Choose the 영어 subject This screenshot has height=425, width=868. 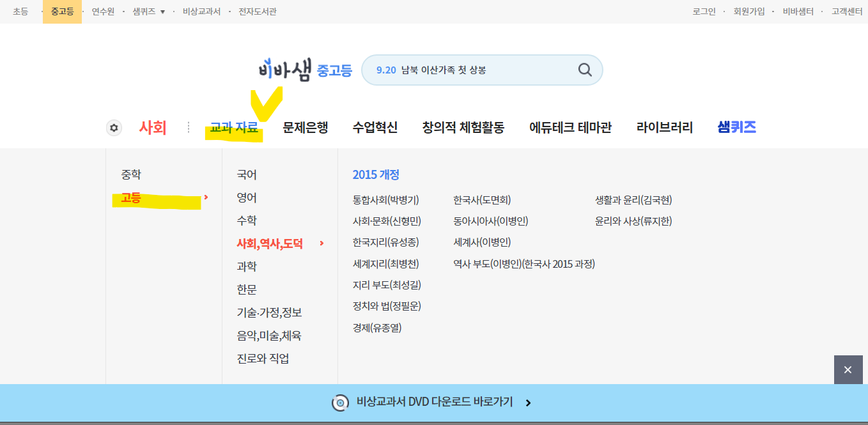coord(247,197)
